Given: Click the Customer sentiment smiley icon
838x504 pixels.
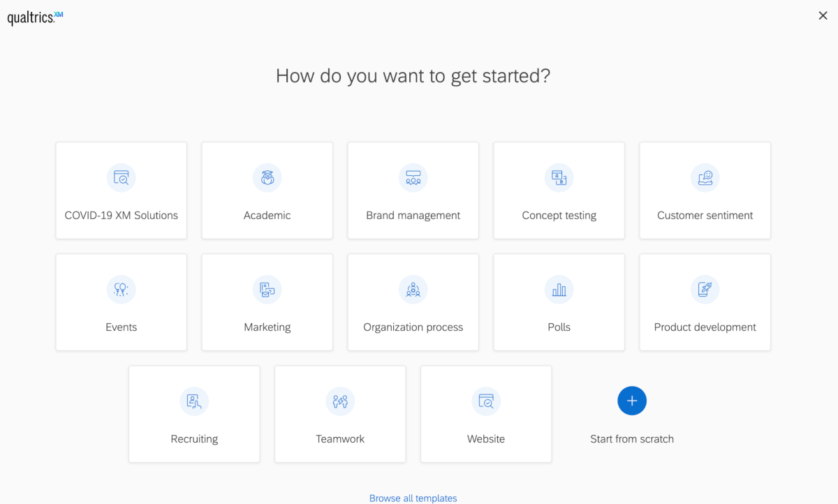Looking at the screenshot, I should pyautogui.click(x=705, y=178).
